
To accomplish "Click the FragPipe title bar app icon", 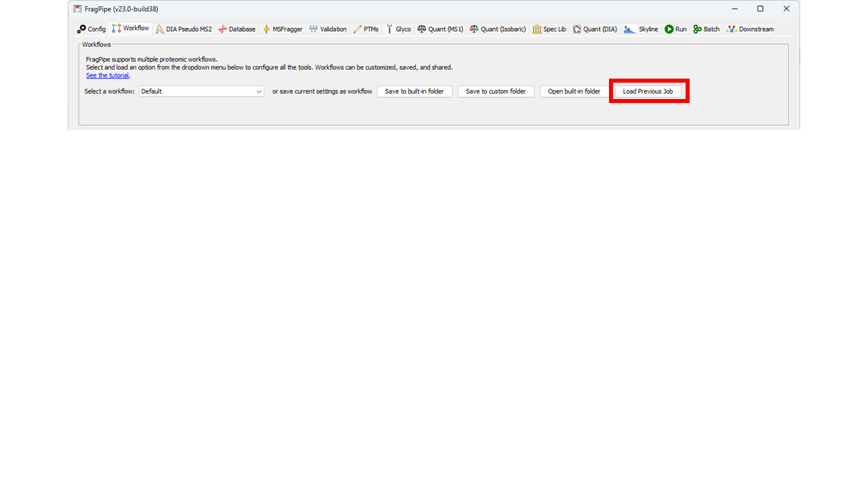I will (77, 9).
